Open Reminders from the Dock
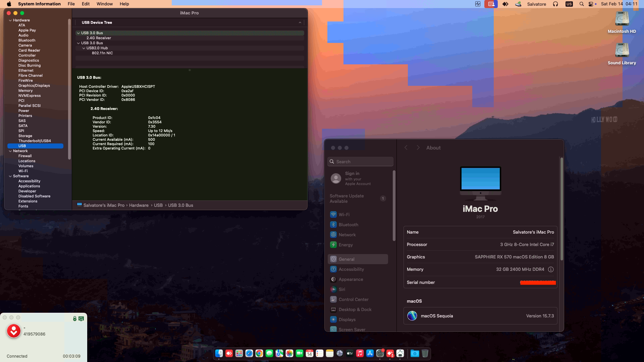The height and width of the screenshot is (362, 644). click(320, 353)
